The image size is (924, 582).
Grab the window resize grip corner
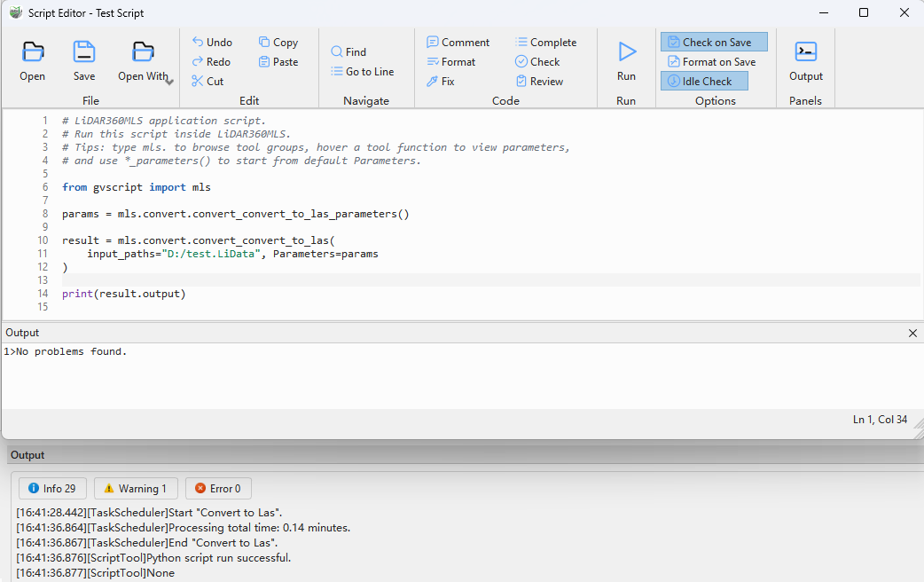(918, 433)
